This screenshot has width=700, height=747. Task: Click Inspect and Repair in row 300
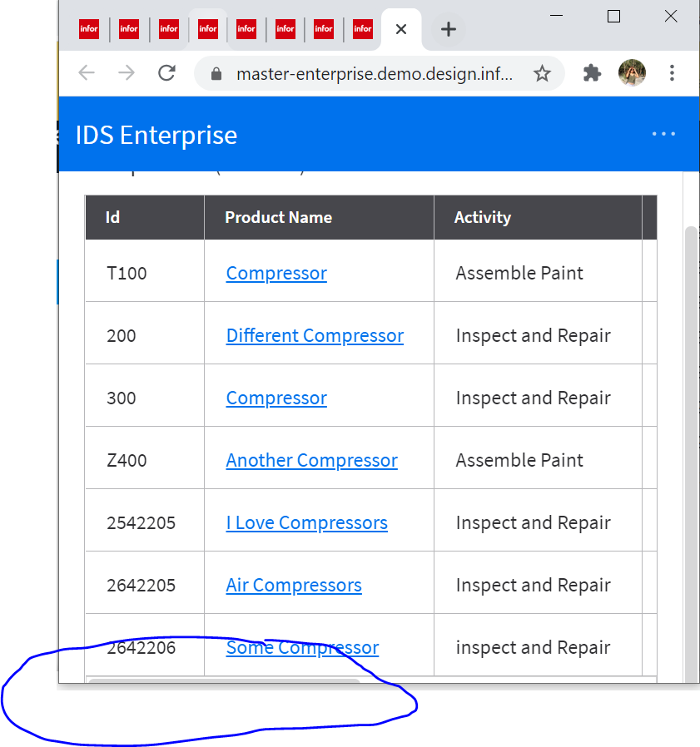click(x=533, y=398)
